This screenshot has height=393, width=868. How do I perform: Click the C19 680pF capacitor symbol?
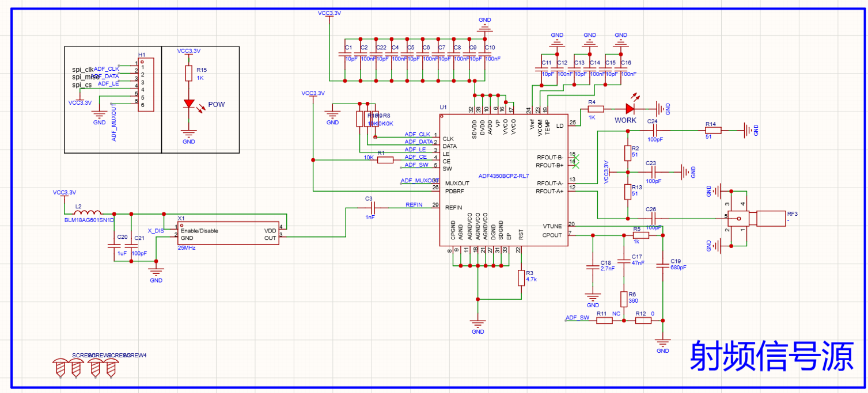pos(663,265)
